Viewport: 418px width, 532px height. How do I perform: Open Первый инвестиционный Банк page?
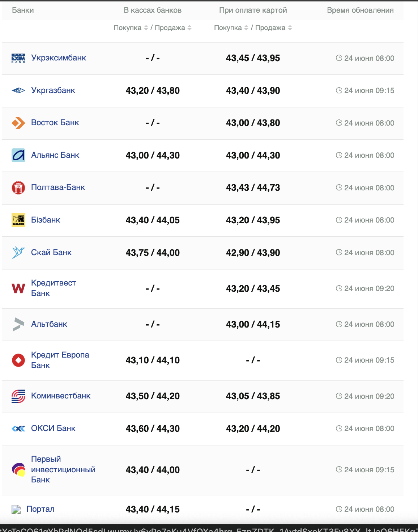(x=63, y=469)
